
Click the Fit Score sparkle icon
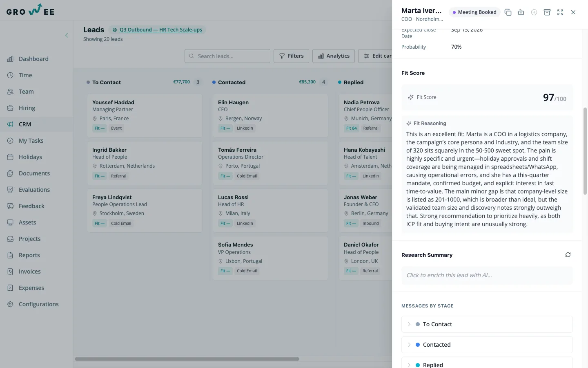click(411, 97)
